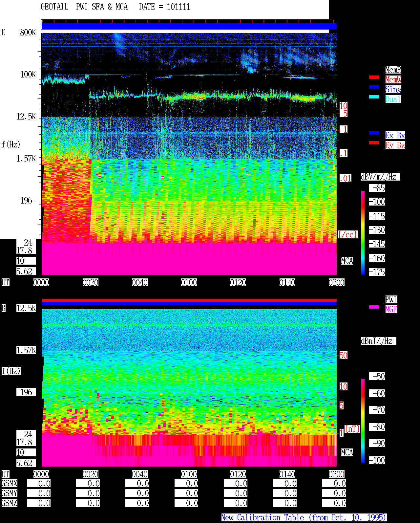The image size is (420, 523).
Task: Click the dBnT/√Hz color scale bar
Action: (363, 421)
